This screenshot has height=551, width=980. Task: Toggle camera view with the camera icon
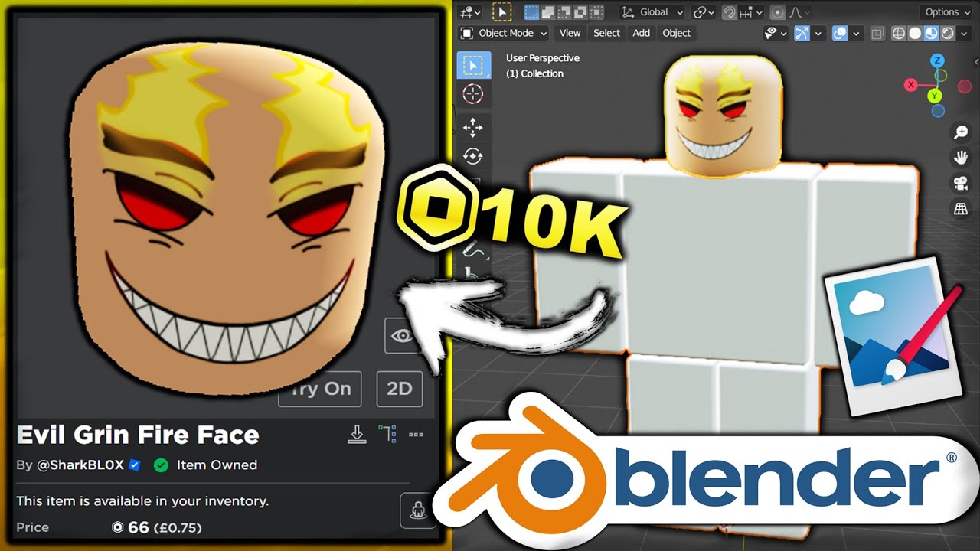tap(960, 183)
